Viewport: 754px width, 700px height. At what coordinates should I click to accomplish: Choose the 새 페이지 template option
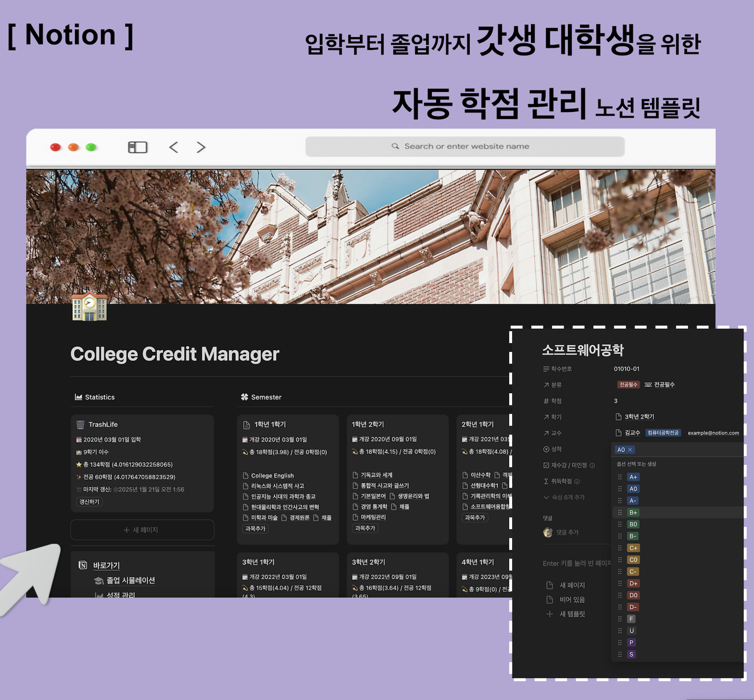(572, 585)
